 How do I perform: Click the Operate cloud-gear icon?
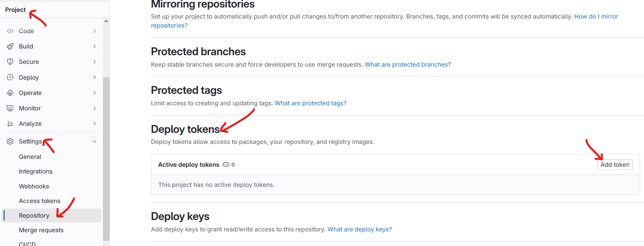pyautogui.click(x=10, y=93)
